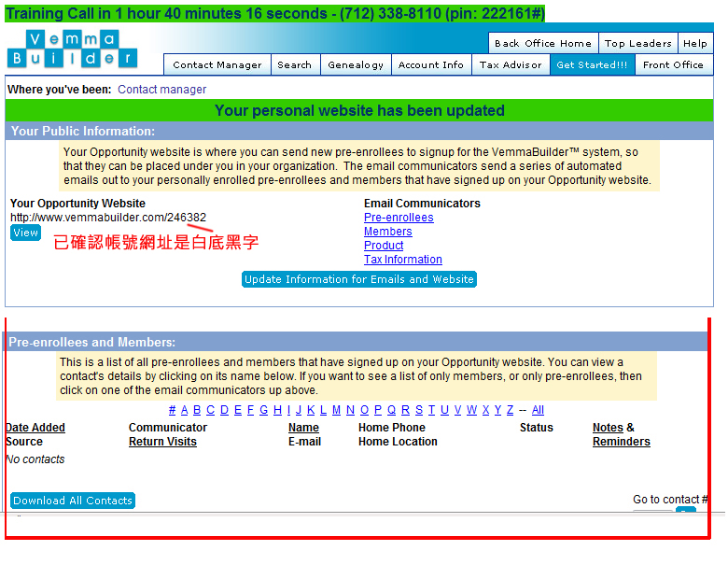
Task: Filter contacts by letter S
Action: tap(419, 410)
